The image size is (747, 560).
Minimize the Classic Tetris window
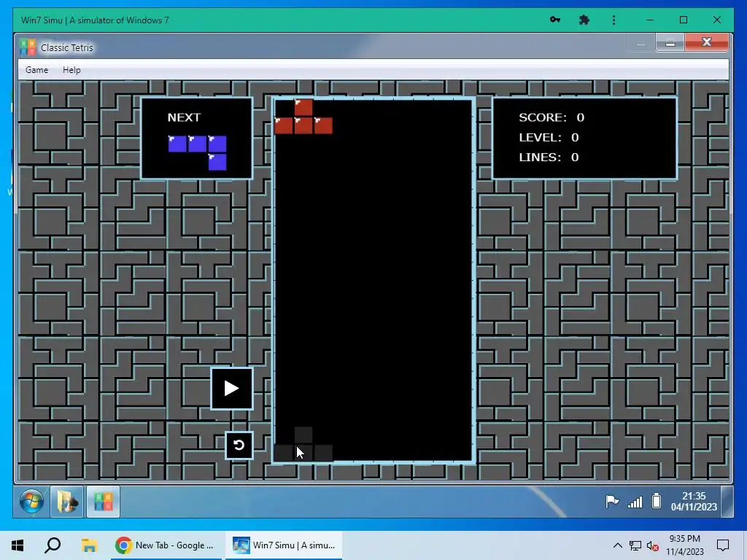[x=641, y=44]
